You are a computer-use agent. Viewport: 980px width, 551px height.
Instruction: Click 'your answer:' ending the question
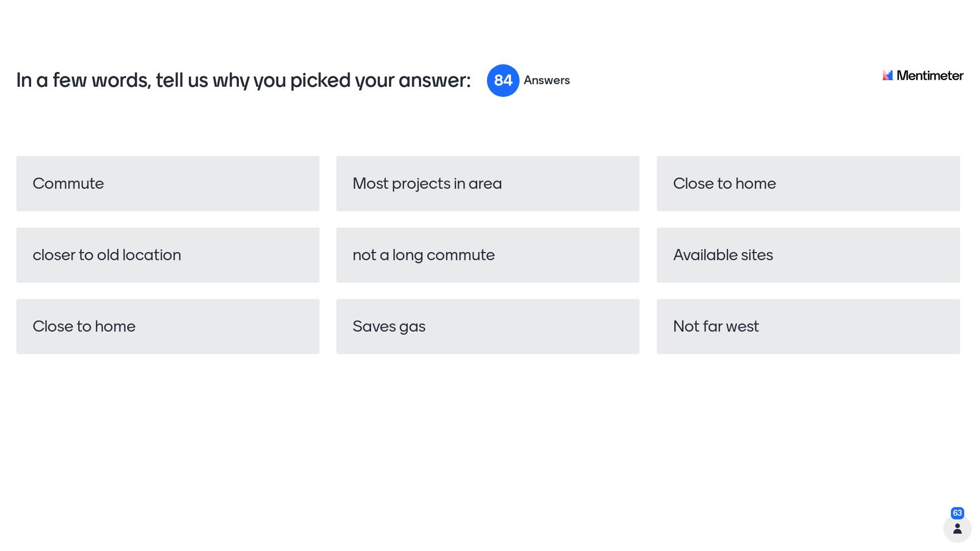(412, 81)
